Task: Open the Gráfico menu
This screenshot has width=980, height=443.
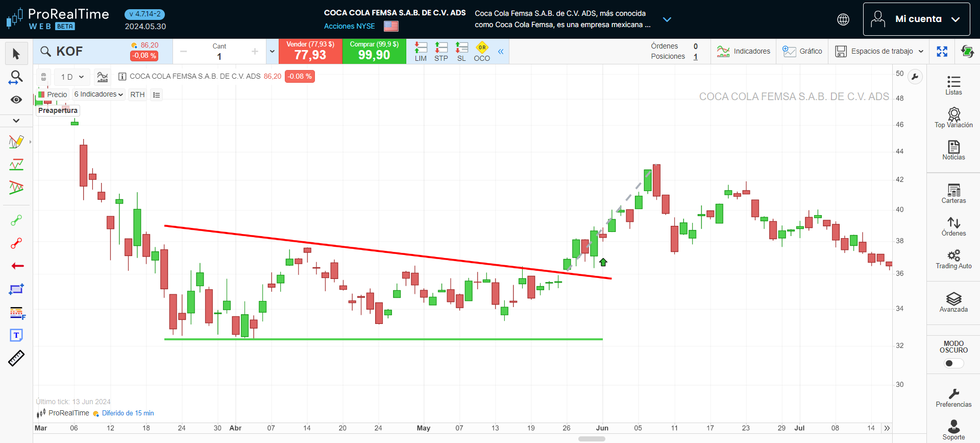Action: click(x=802, y=52)
